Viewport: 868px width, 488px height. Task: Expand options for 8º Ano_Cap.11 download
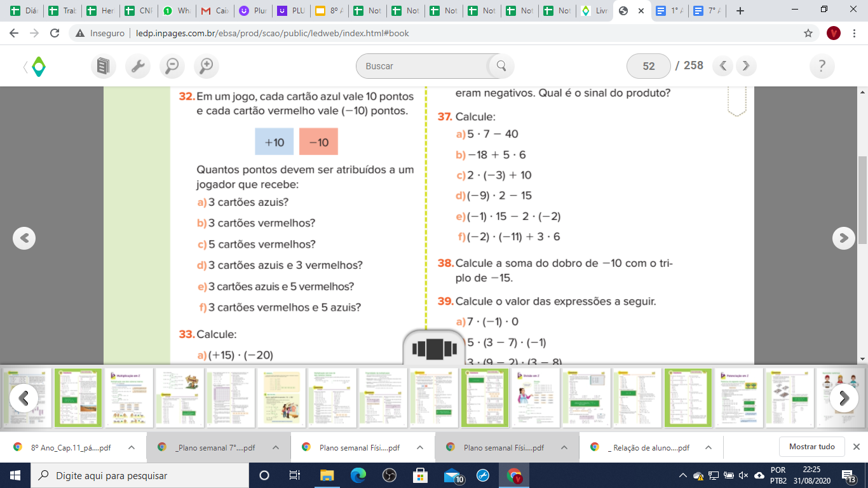[132, 447]
